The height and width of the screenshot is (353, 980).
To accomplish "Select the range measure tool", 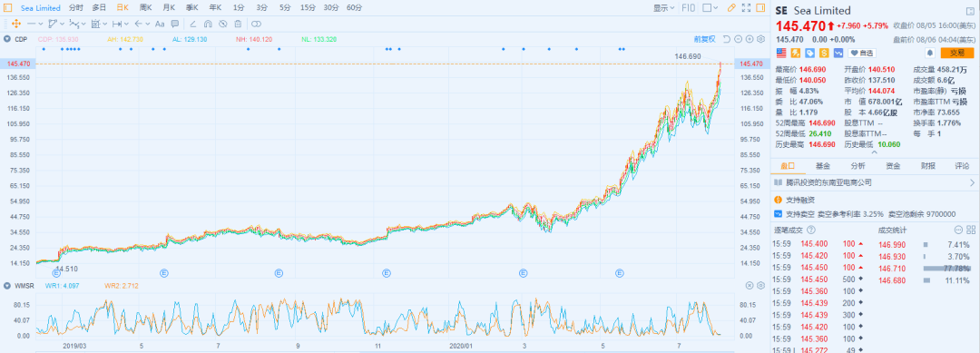I will pyautogui.click(x=117, y=24).
